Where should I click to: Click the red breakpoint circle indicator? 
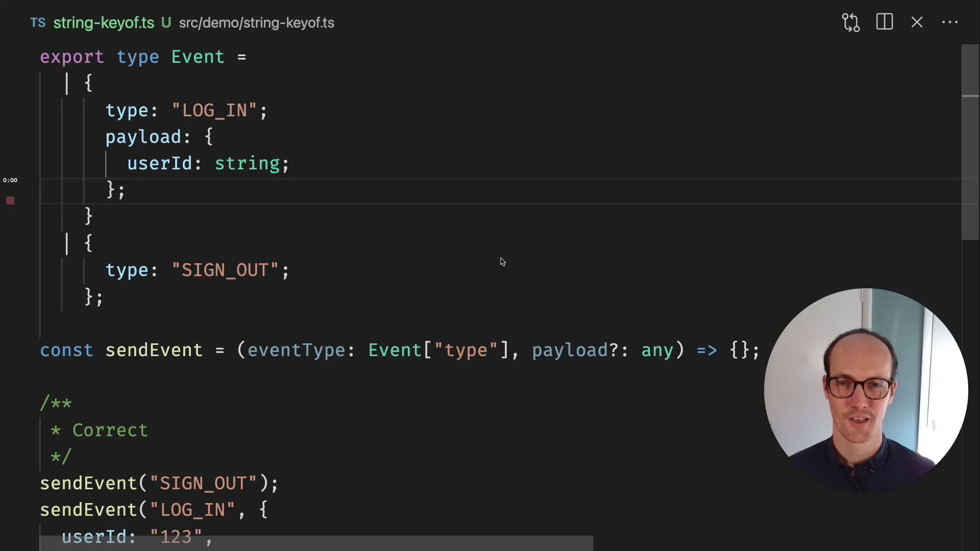coord(10,201)
